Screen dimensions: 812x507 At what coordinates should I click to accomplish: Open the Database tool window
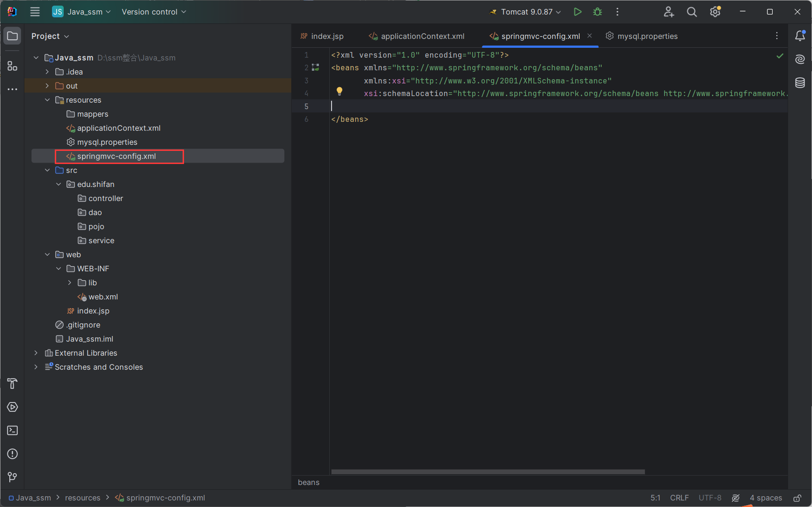(800, 83)
